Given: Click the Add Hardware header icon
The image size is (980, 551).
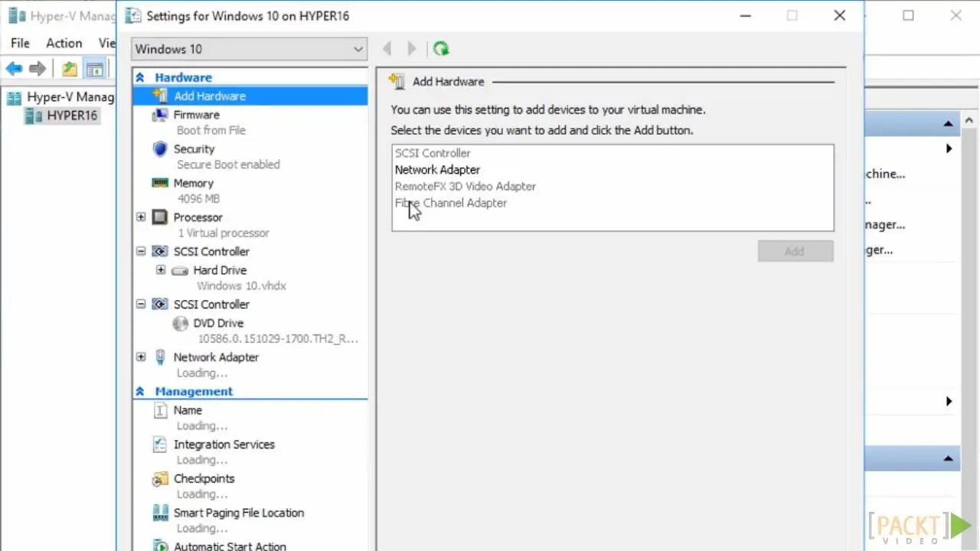Looking at the screenshot, I should (x=396, y=81).
